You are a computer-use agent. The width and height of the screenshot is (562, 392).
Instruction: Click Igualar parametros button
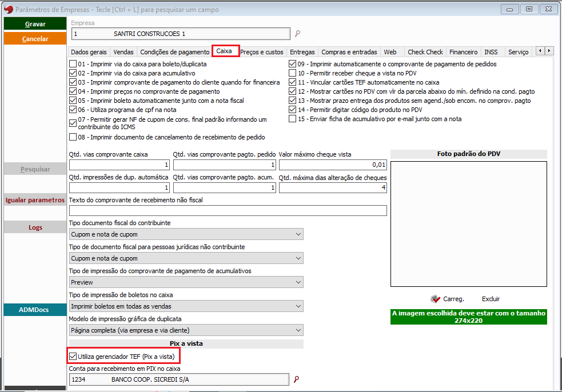tap(35, 200)
